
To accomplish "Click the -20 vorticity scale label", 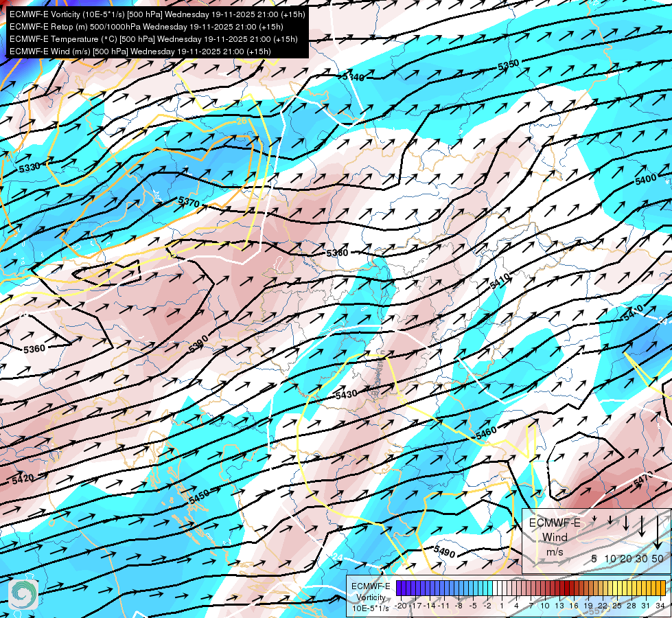I will pos(400,606).
